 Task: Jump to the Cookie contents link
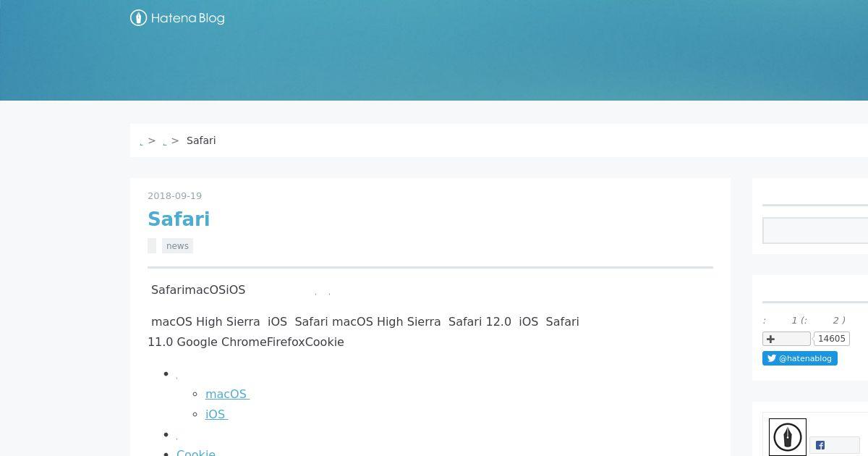pos(196,452)
